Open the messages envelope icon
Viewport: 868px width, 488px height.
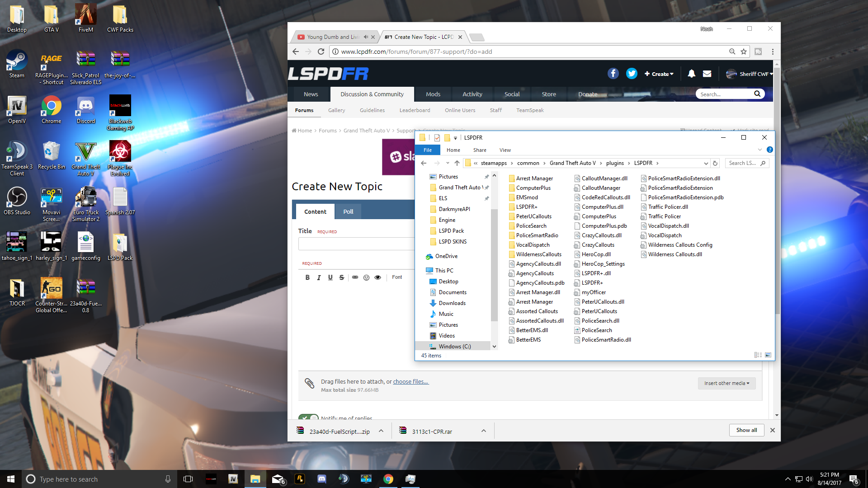point(707,74)
